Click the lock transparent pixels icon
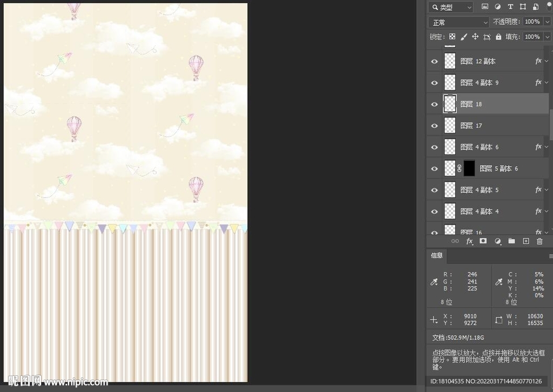Image resolution: width=553 pixels, height=392 pixels. (452, 37)
